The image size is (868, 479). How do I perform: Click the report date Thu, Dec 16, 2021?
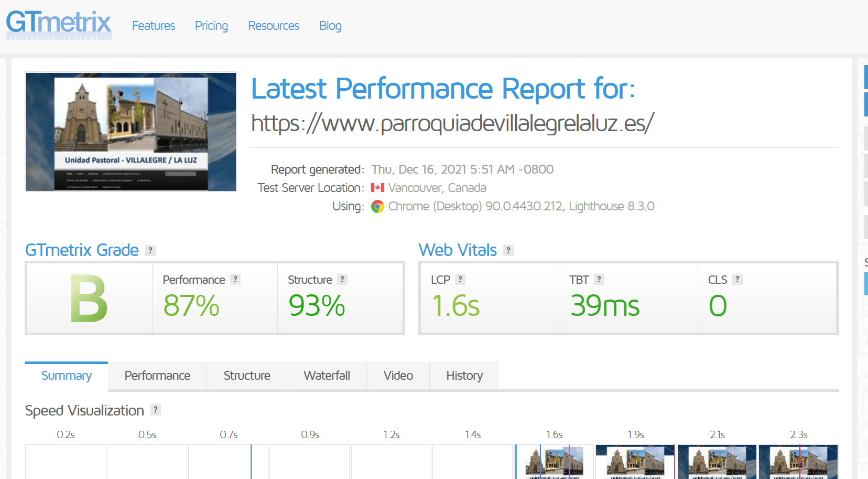(x=462, y=169)
